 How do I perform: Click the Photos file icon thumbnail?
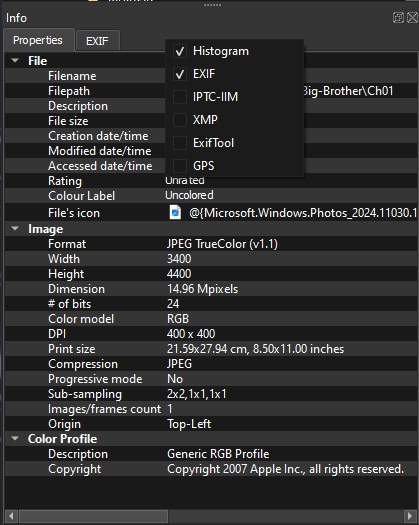175,212
